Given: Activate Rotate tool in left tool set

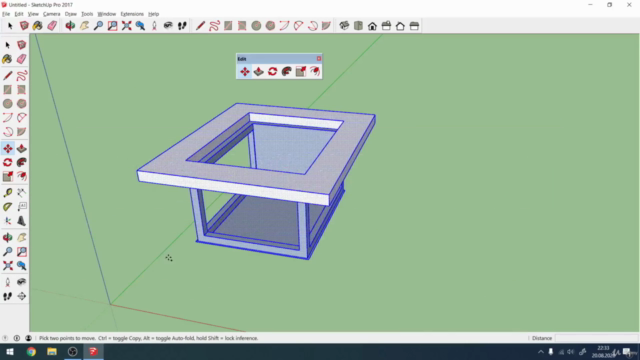Looking at the screenshot, I should pyautogui.click(x=7, y=162).
